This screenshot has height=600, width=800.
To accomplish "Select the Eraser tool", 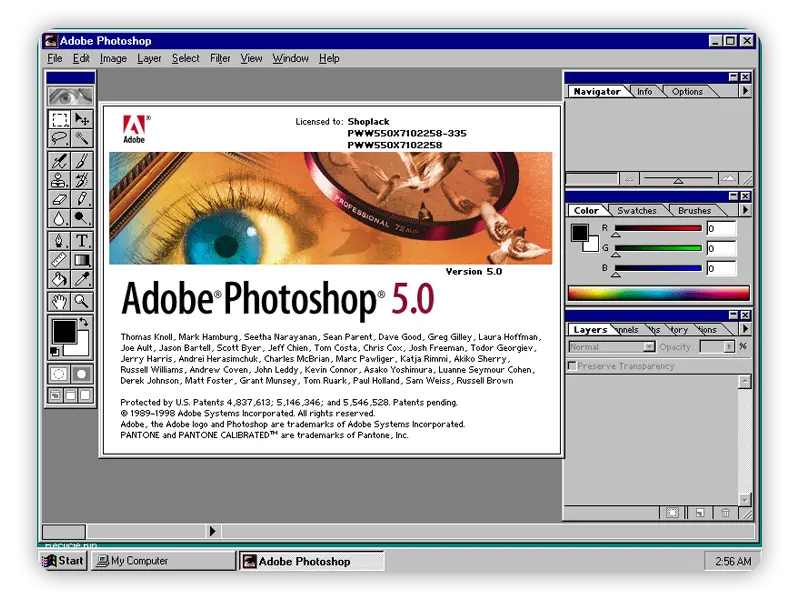I will [59, 198].
